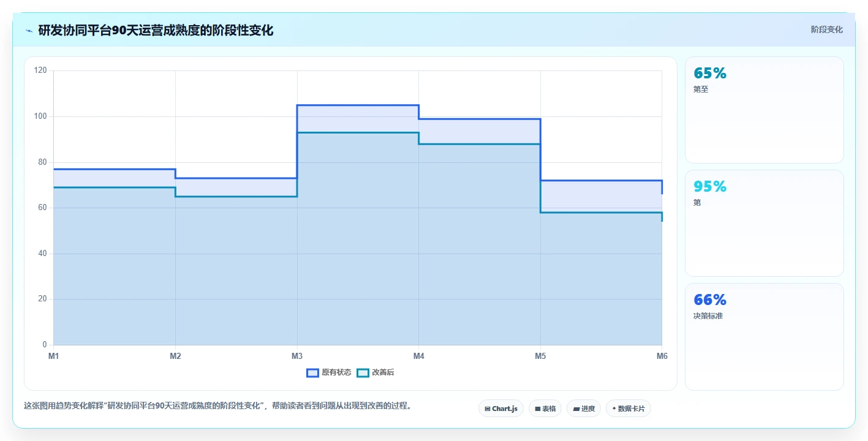
Task: Click the 80 y-axis value
Action: (42, 162)
